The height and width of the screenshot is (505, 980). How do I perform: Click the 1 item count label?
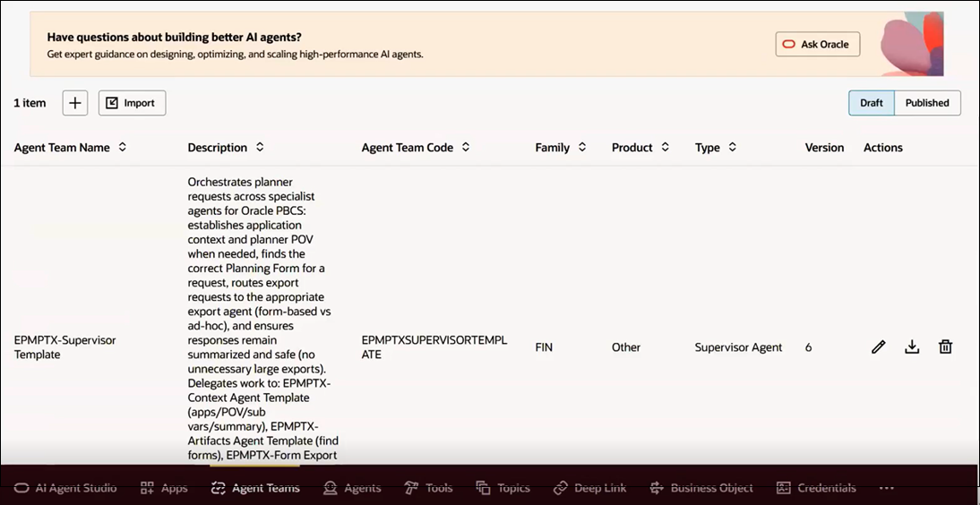point(30,103)
